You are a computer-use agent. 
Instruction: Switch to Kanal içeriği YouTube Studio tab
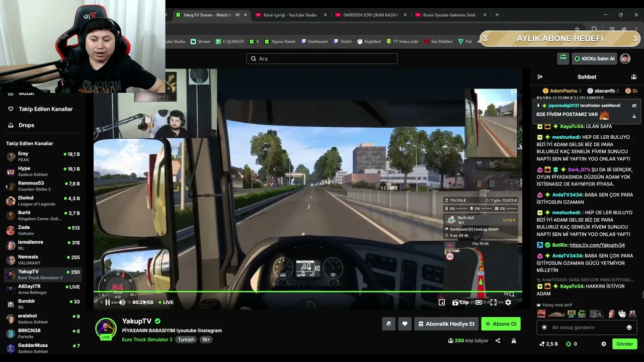(291, 15)
